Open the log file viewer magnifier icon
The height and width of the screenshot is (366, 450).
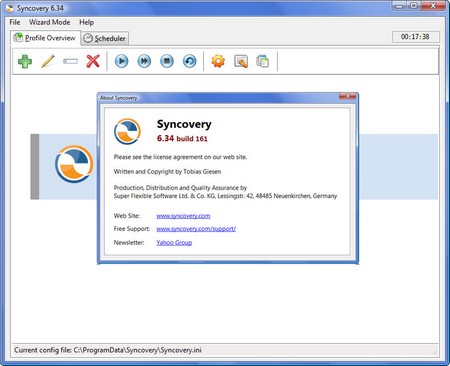click(241, 62)
